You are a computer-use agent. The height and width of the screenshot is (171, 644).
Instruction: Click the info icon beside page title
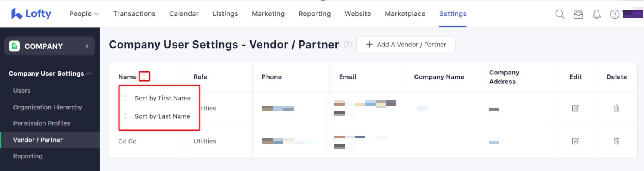347,45
